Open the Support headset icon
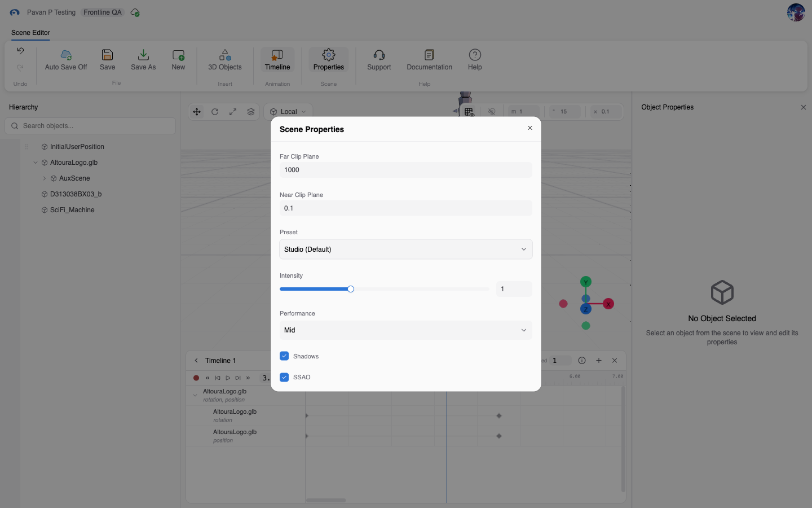 click(379, 55)
